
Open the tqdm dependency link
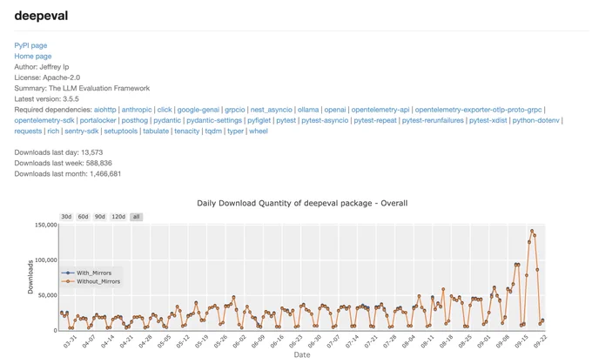(x=213, y=131)
